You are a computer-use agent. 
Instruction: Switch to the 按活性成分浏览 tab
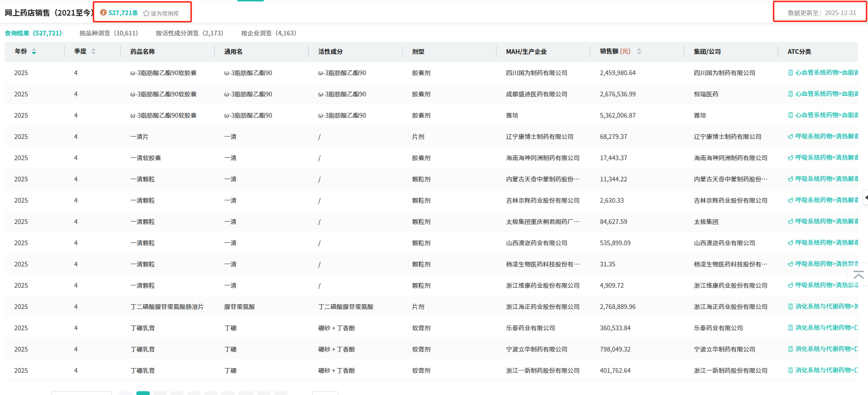click(189, 33)
